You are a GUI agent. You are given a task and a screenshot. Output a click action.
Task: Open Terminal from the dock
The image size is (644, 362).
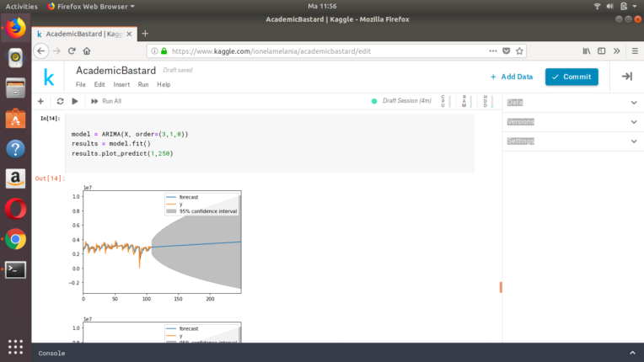coord(16,269)
